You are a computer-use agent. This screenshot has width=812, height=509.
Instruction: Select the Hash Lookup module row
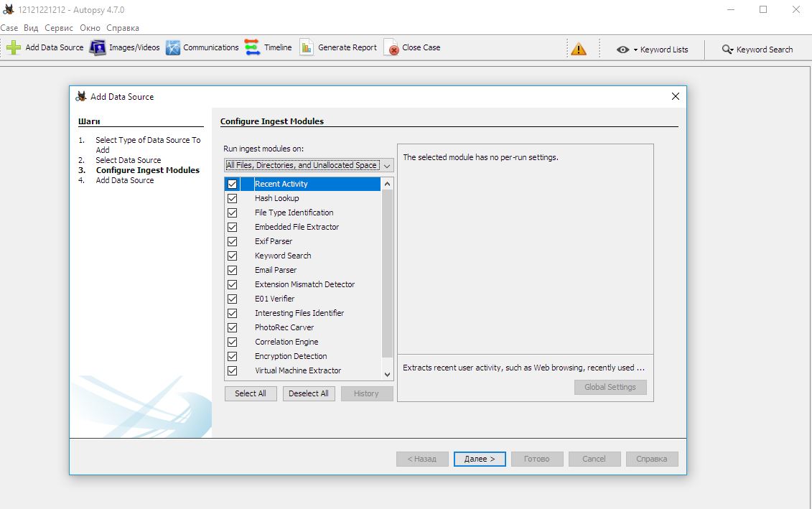[302, 198]
